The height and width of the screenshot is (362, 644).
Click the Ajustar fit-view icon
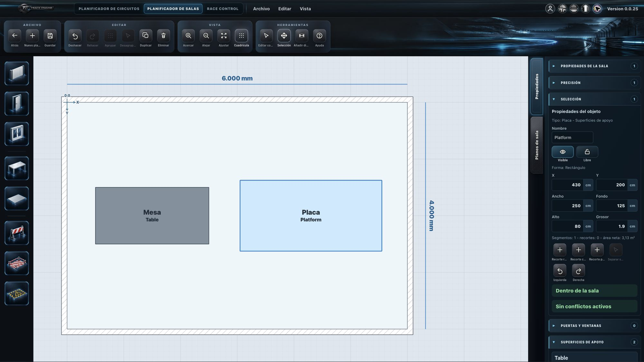pos(224,36)
